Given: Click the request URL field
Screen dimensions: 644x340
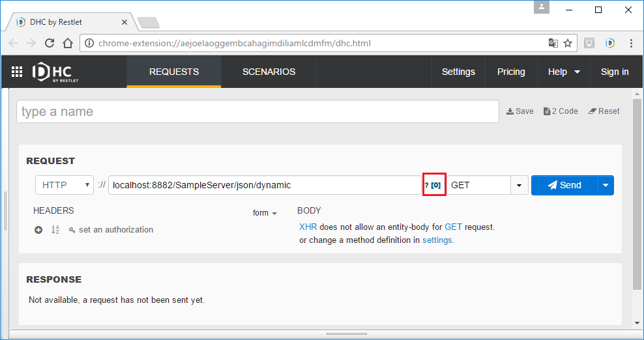Looking at the screenshot, I should 265,185.
